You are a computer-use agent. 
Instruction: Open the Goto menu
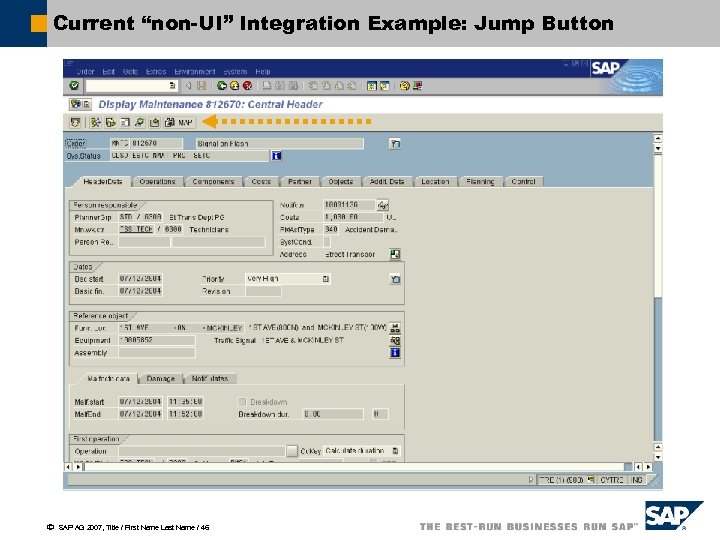coord(130,72)
